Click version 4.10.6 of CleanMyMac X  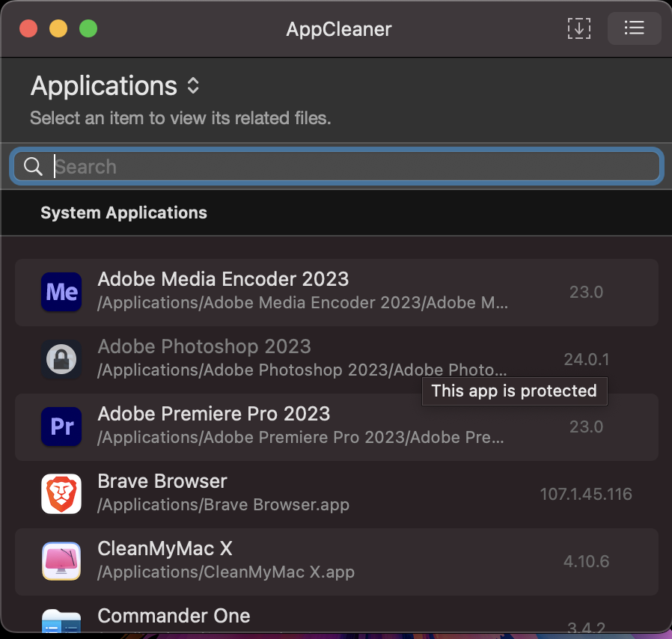(586, 561)
